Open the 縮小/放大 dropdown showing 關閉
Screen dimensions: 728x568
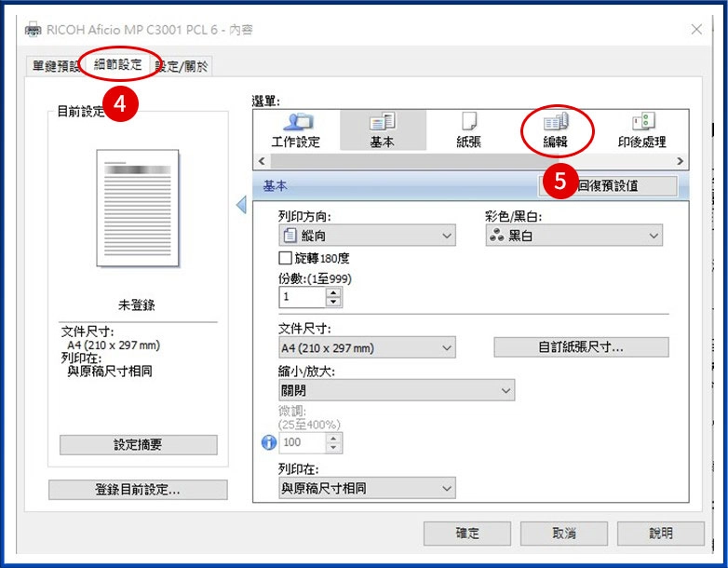[397, 390]
